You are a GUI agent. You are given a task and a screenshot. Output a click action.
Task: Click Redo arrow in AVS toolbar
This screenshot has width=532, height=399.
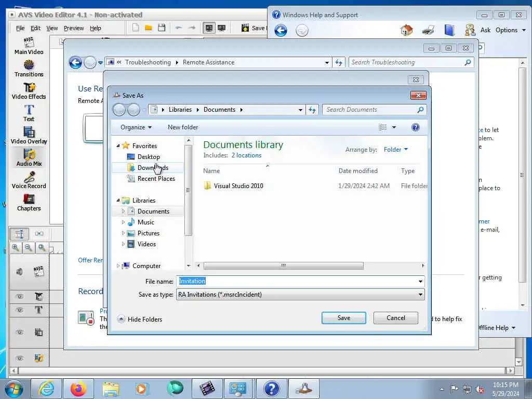pos(192,28)
